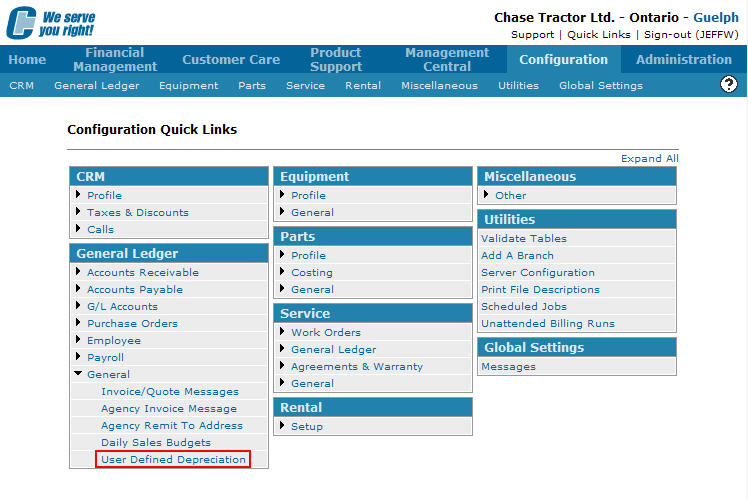Open Management Central tab
The height and width of the screenshot is (499, 748).
pos(447,59)
